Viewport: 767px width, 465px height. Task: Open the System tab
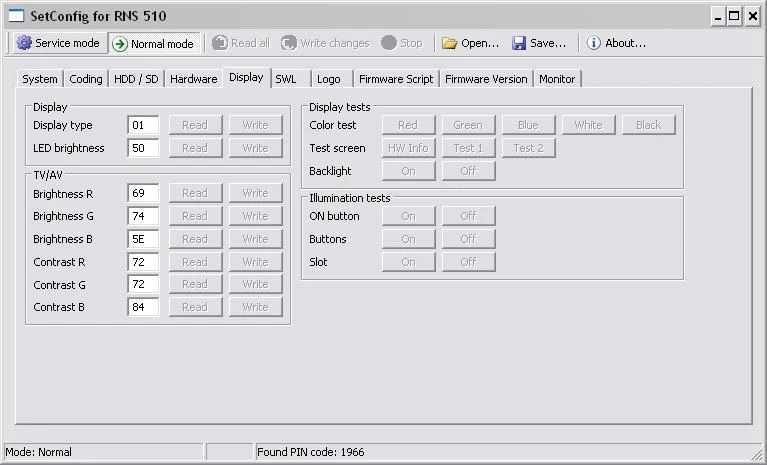(40, 79)
